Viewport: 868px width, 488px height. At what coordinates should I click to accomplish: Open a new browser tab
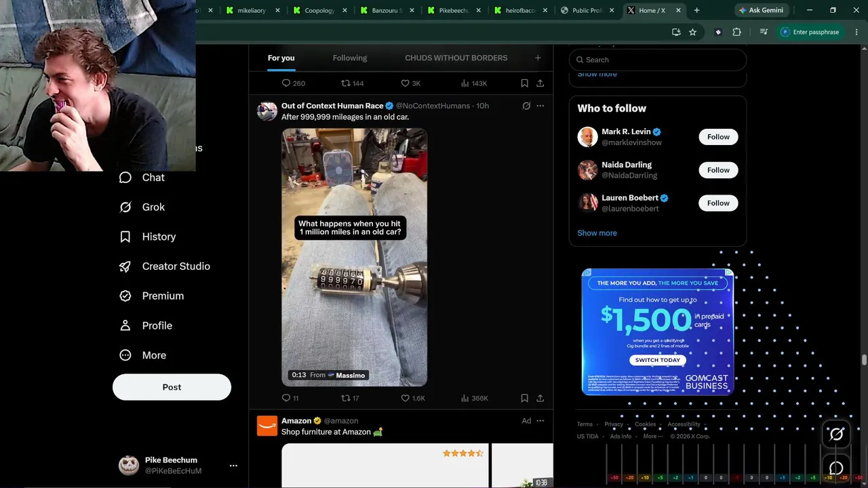696,10
